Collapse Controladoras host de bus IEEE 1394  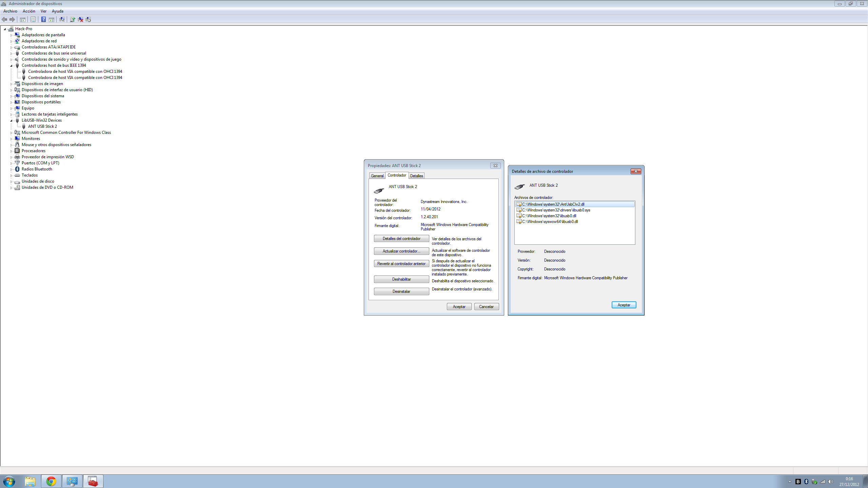point(11,65)
